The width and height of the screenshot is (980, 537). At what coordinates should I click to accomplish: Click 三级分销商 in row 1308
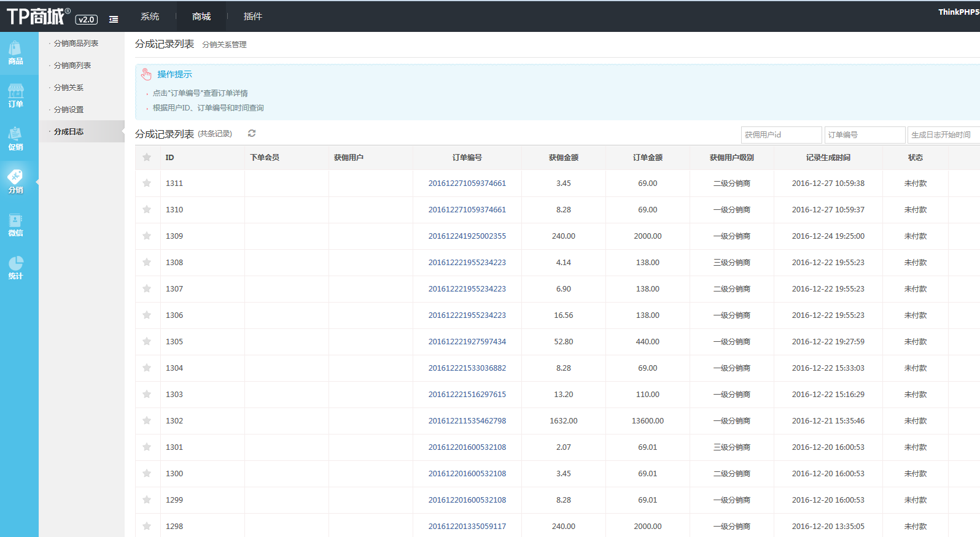tap(732, 262)
